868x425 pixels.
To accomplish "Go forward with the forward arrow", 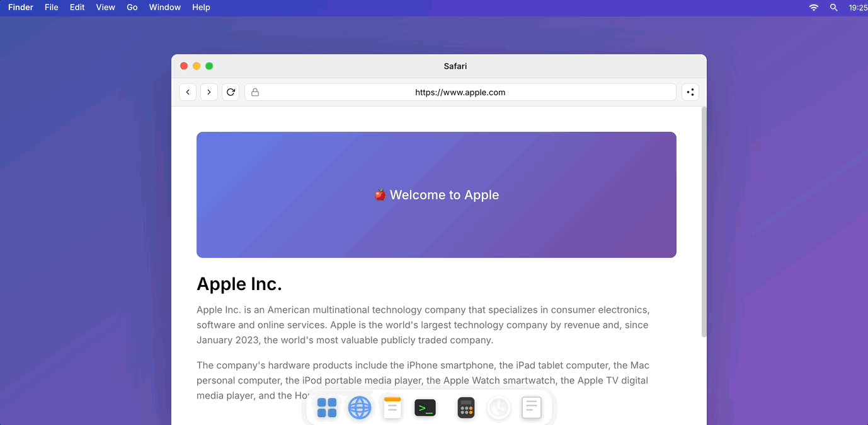I will click(209, 92).
